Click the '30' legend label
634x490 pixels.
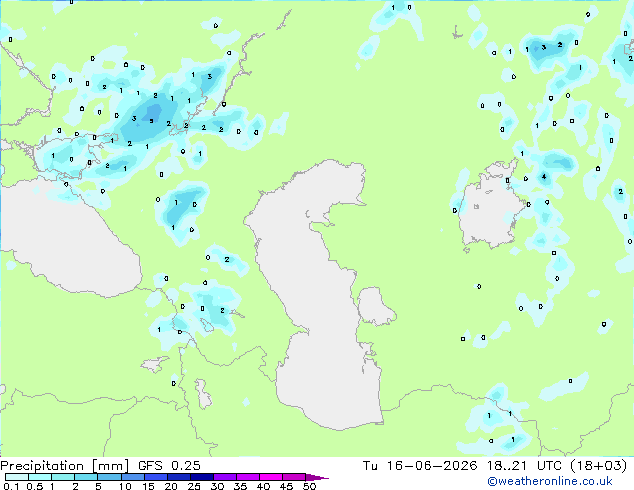pos(217,486)
